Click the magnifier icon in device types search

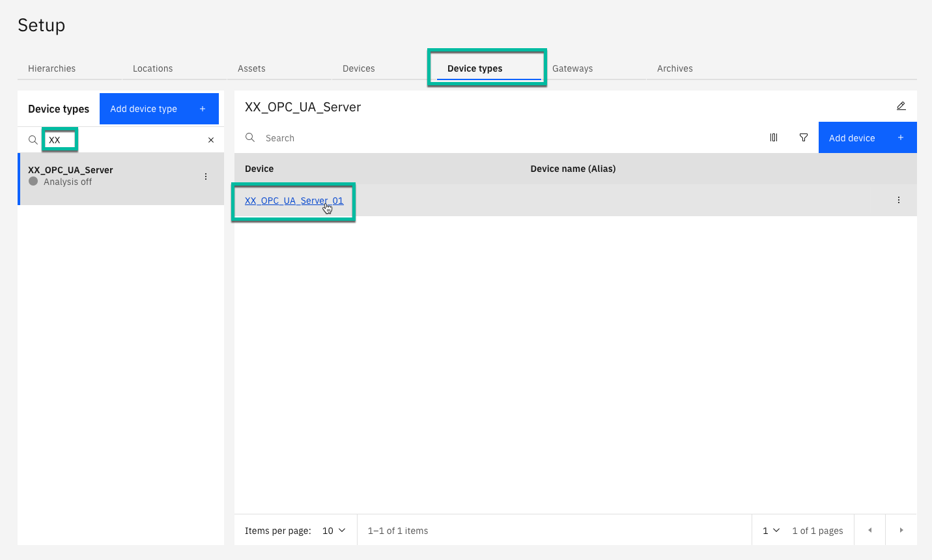(33, 140)
